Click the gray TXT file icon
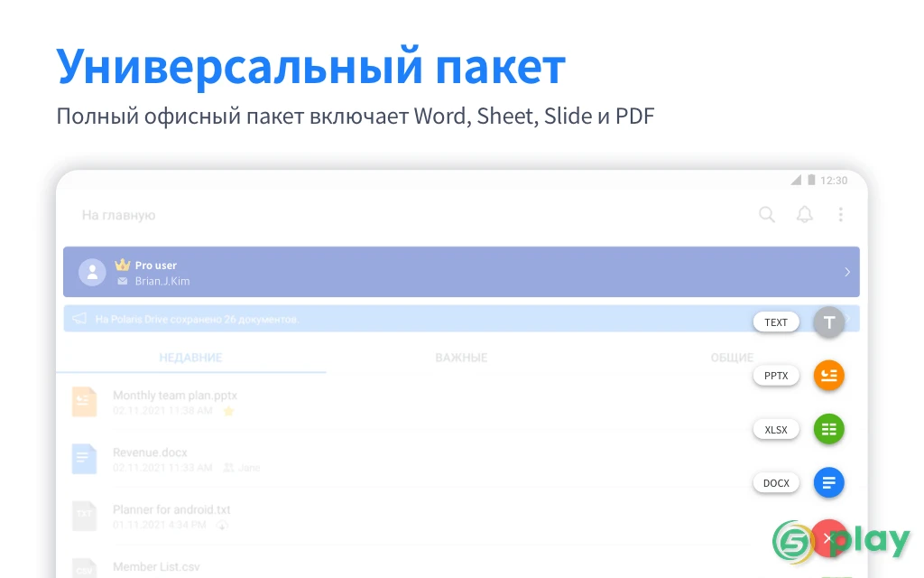 tap(84, 516)
